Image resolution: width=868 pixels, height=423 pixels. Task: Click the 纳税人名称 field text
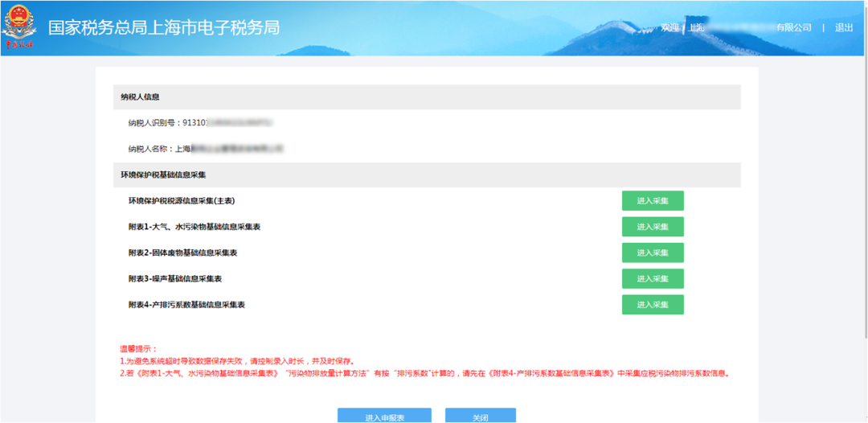point(206,149)
